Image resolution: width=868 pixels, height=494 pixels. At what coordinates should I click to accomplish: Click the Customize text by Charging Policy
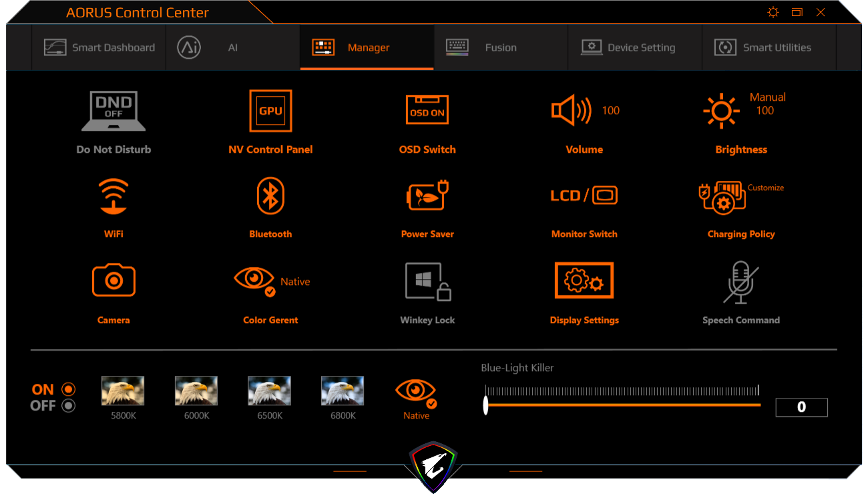766,188
